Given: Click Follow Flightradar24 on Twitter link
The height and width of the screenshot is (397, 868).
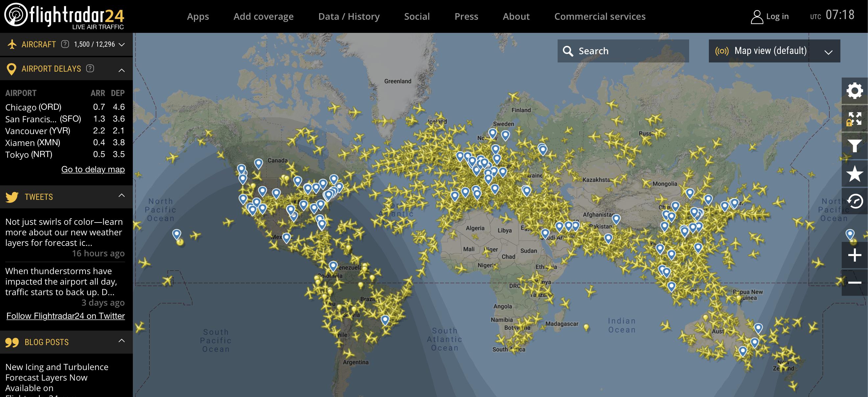Looking at the screenshot, I should 66,315.
